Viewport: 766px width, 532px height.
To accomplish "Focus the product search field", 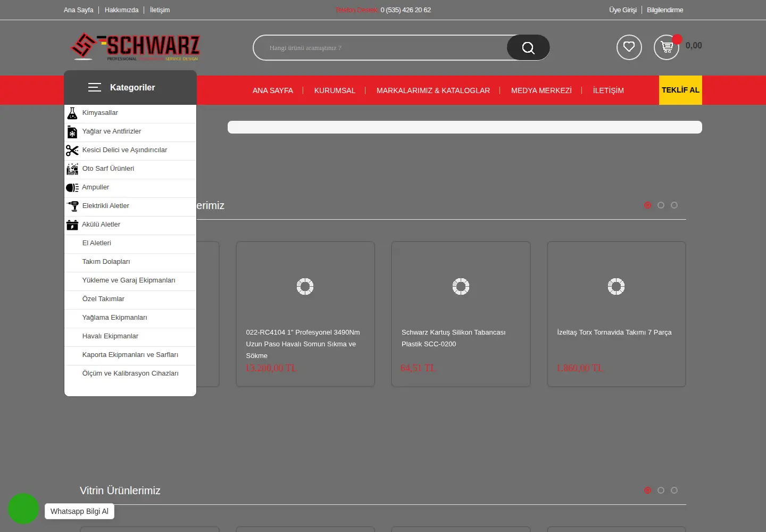I will [380, 48].
